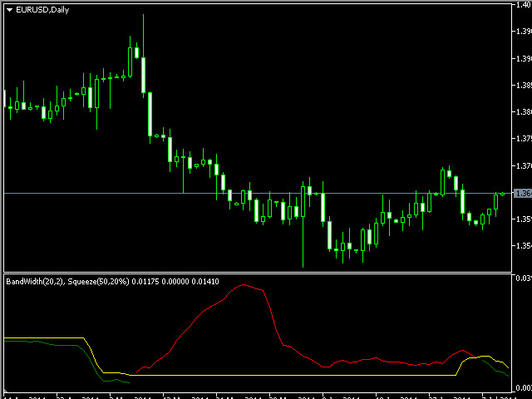The width and height of the screenshot is (532, 399).
Task: Click the 0.01410 indicator value
Action: (x=205, y=282)
